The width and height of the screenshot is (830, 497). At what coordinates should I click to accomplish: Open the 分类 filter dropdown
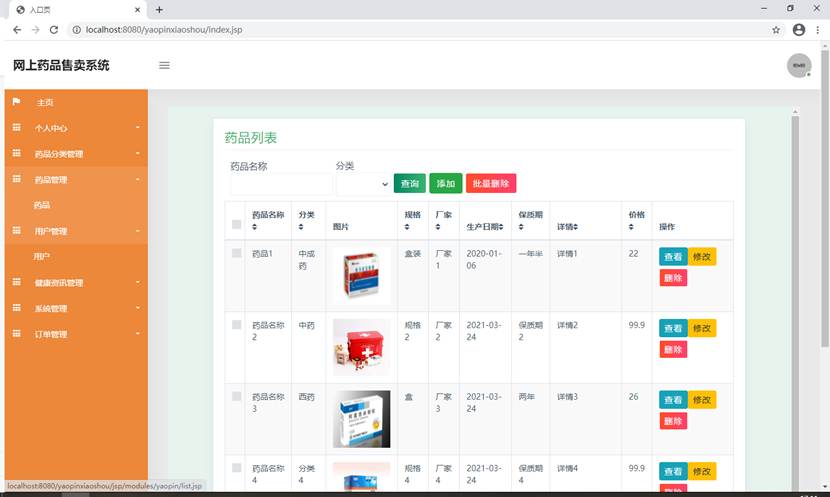point(363,184)
